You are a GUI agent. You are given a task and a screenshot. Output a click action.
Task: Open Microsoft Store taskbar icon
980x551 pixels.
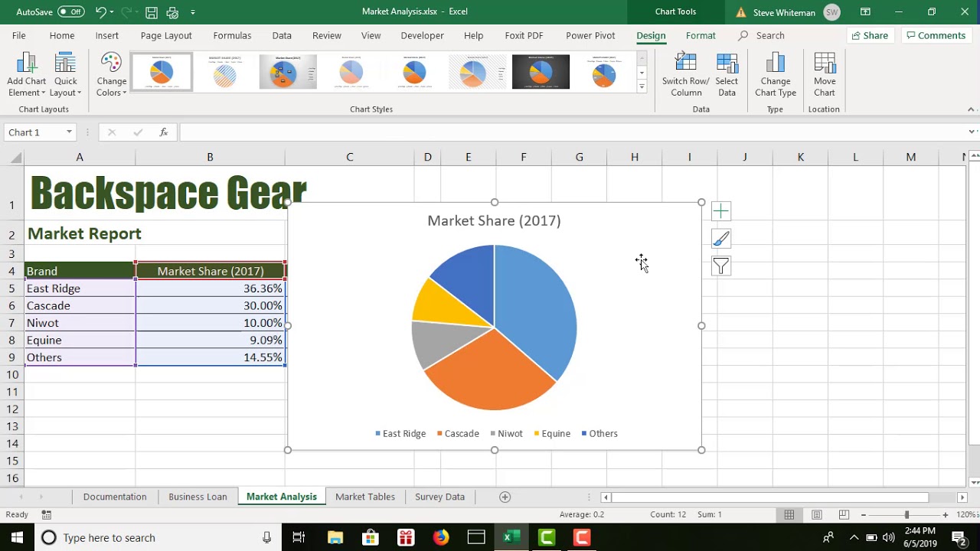point(371,538)
